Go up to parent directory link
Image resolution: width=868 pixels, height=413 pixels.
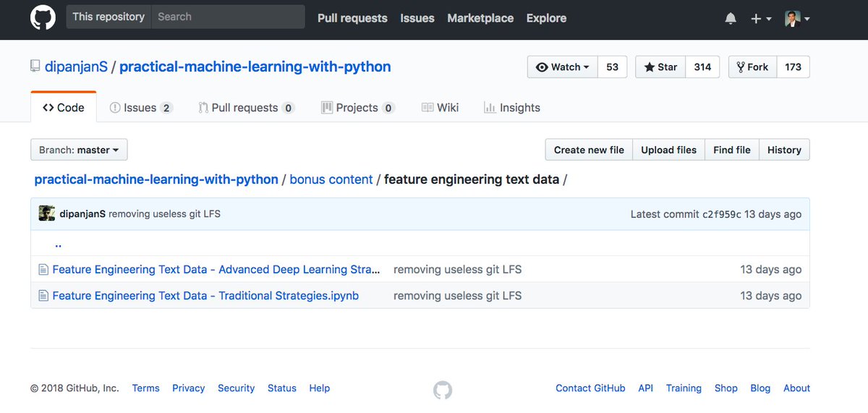[x=58, y=244]
